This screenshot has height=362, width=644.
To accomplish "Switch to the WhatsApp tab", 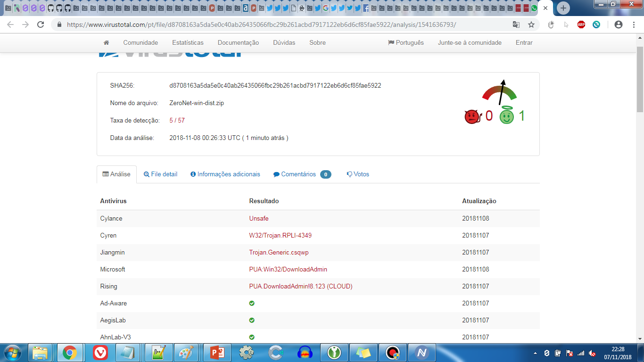I will point(534,8).
